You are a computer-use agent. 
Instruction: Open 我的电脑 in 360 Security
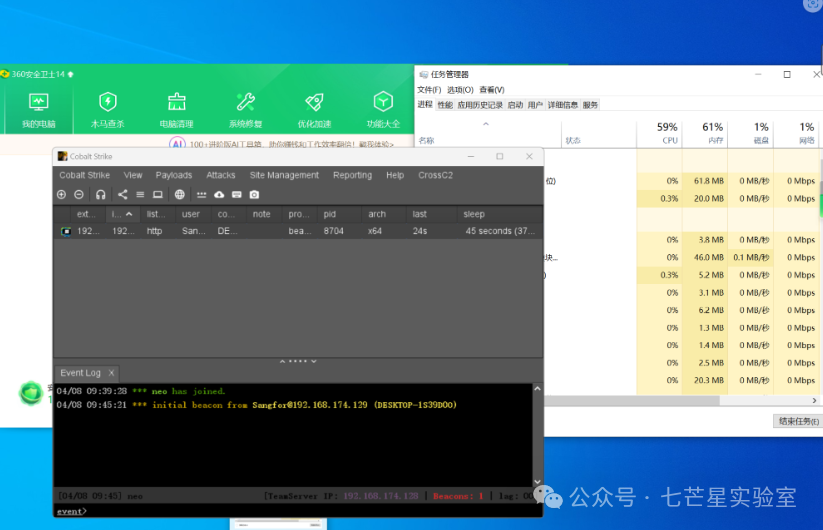[39, 110]
